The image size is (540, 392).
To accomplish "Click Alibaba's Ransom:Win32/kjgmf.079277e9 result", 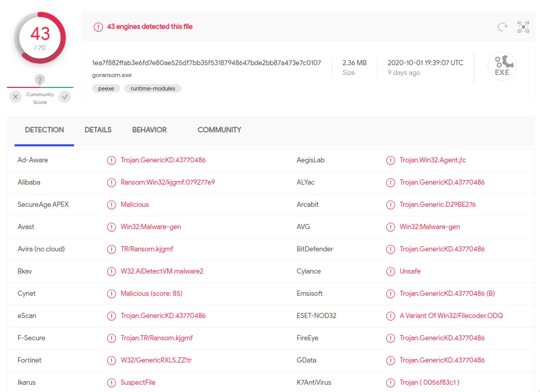I will tap(168, 182).
